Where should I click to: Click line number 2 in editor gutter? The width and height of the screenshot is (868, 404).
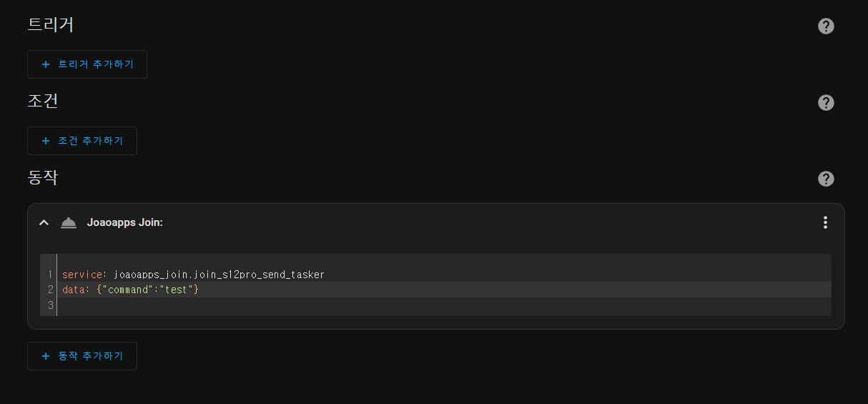click(51, 290)
